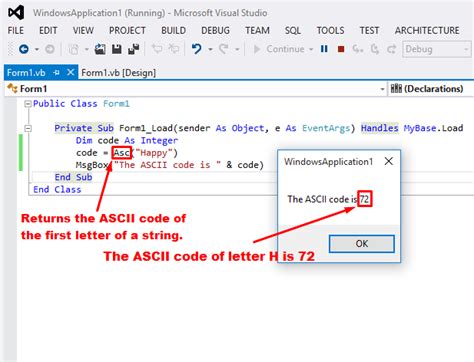Open the Undo history dropdown arrow
This screenshot has width=474, height=362.
point(210,49)
